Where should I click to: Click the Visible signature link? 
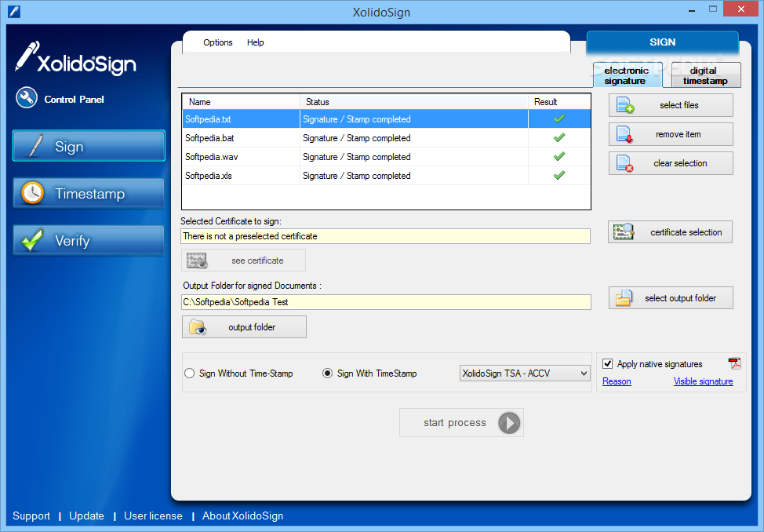pos(703,381)
